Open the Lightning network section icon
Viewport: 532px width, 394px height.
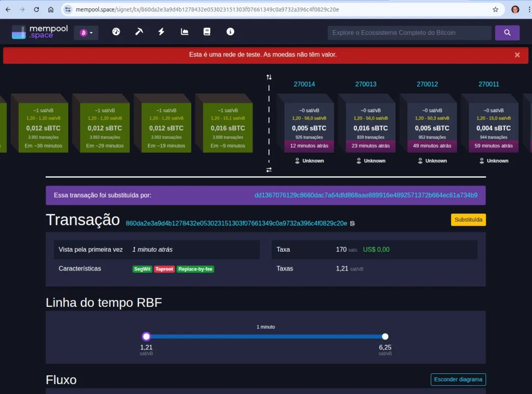coord(161,32)
